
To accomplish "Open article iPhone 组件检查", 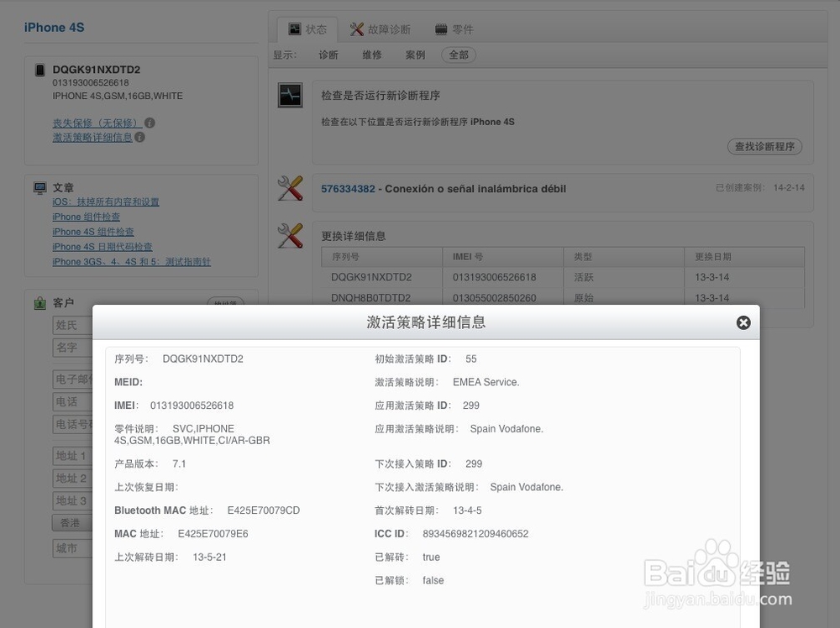I will 87,217.
